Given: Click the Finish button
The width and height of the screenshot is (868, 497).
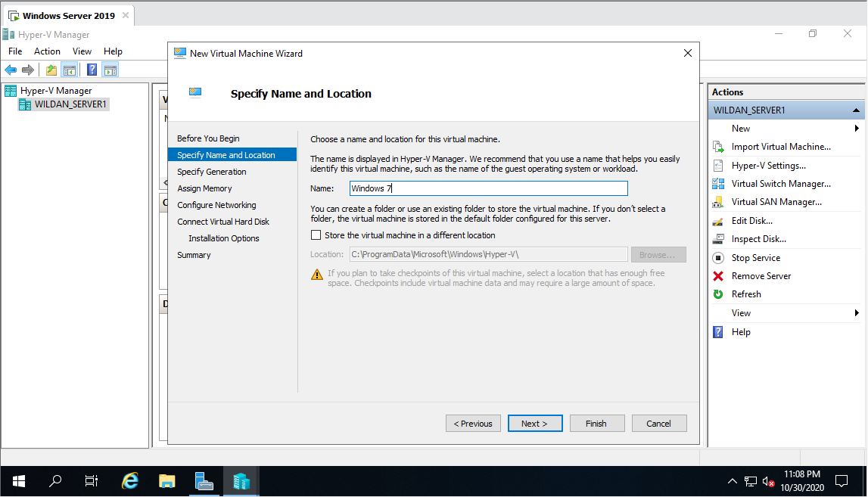Looking at the screenshot, I should point(597,424).
